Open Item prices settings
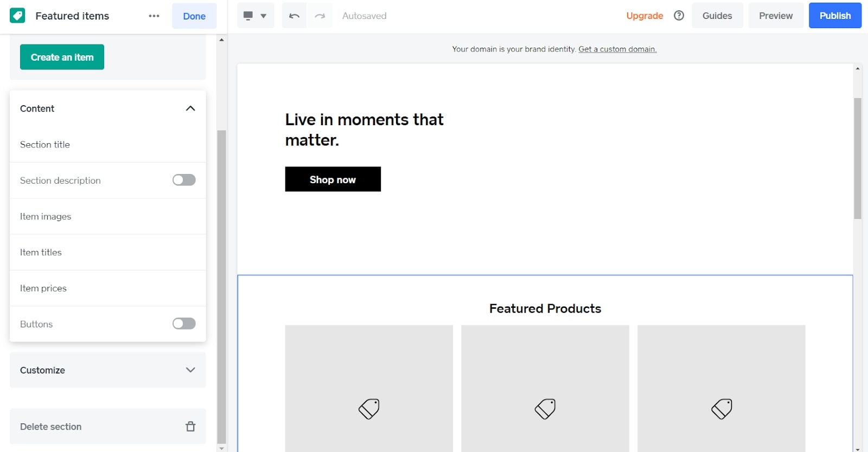This screenshot has height=452, width=868. coord(107,288)
